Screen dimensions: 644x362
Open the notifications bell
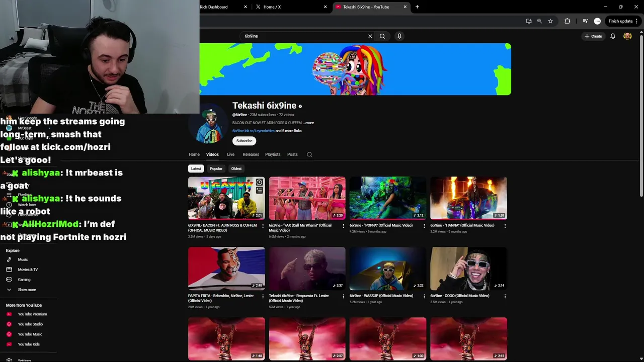[613, 36]
